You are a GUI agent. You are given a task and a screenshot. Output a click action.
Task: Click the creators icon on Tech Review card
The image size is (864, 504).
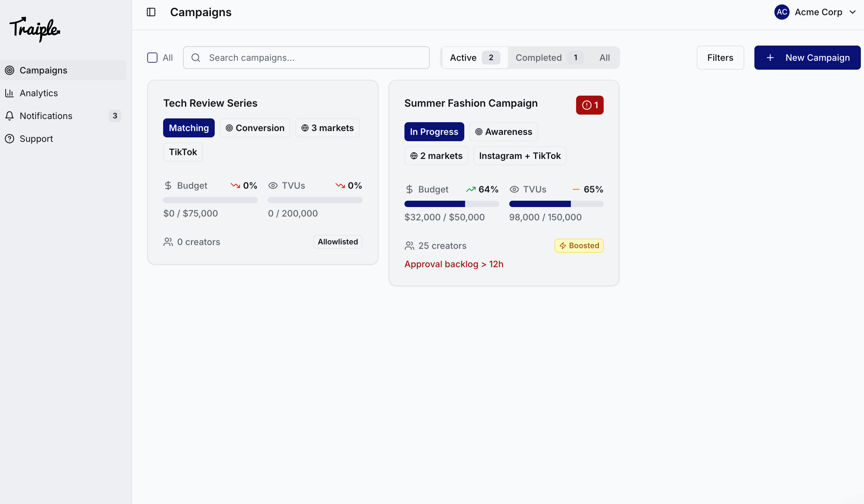(168, 242)
